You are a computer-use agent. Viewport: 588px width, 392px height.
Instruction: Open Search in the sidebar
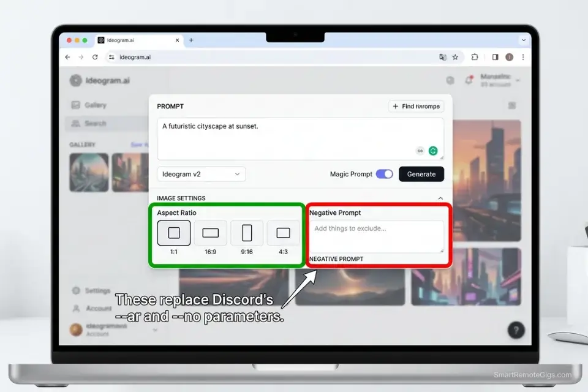(x=107, y=123)
